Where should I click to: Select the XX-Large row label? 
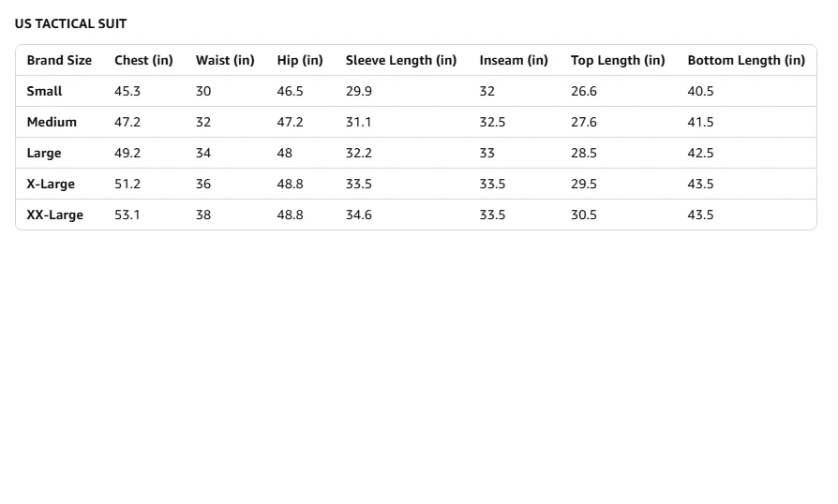[54, 215]
